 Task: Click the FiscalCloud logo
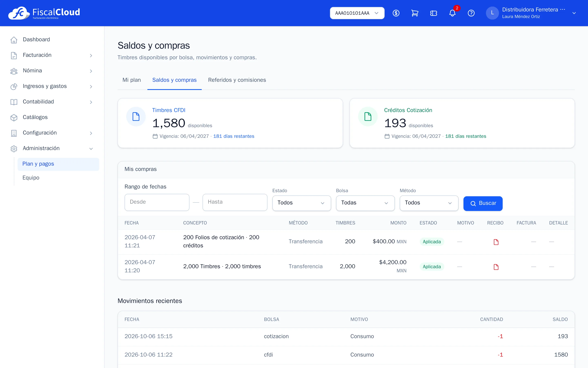[44, 13]
